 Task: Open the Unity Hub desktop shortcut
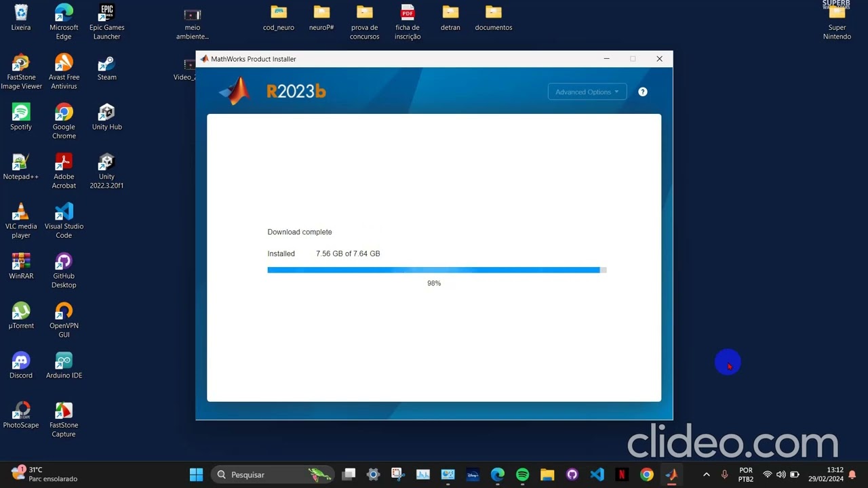pyautogui.click(x=106, y=117)
